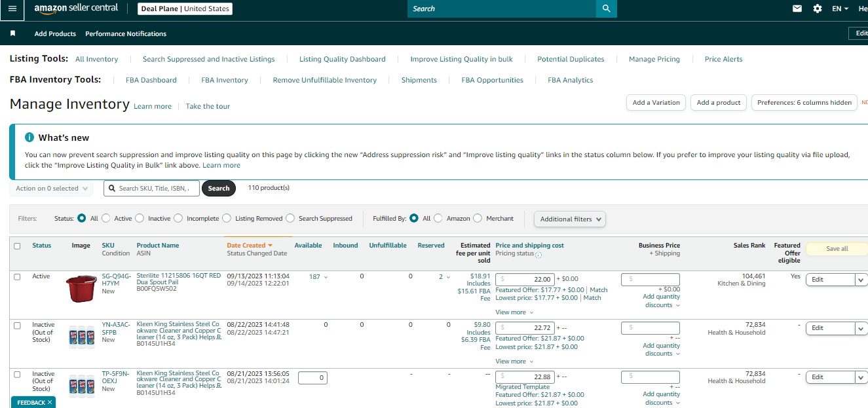The height and width of the screenshot is (408, 868).
Task: Open the Additional filters dropdown
Action: click(x=569, y=219)
